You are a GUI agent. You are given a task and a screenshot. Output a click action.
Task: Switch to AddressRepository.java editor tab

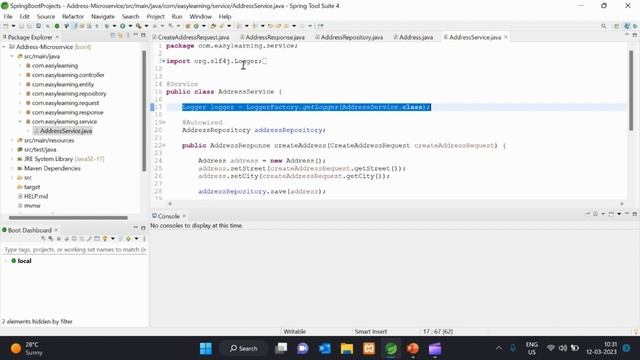tap(351, 37)
